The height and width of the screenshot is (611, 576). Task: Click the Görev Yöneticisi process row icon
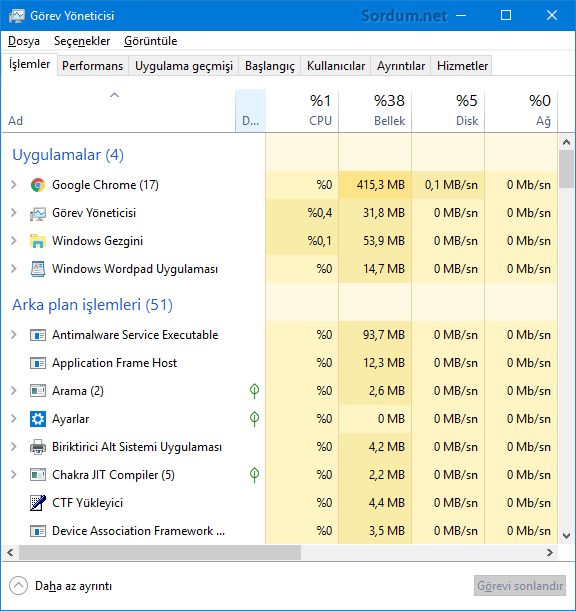tap(38, 213)
